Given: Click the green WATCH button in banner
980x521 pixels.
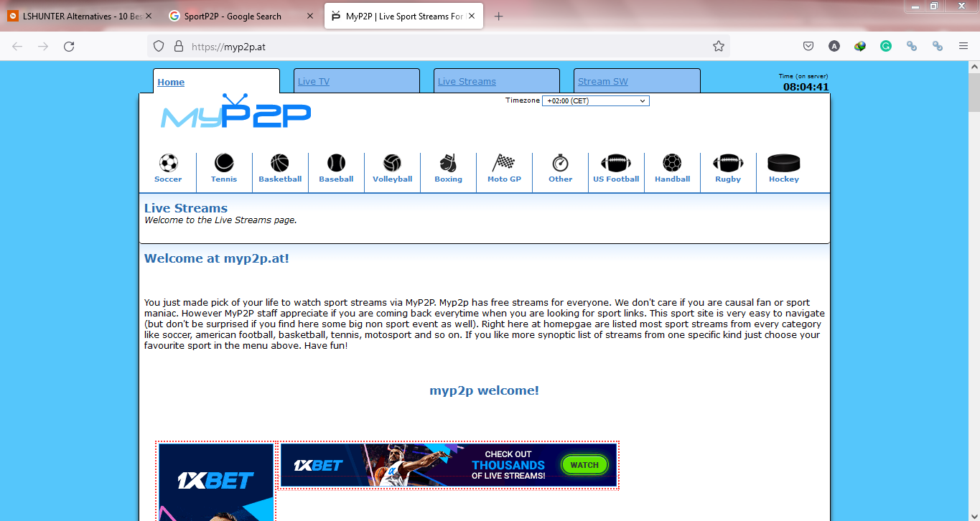Looking at the screenshot, I should (x=584, y=465).
